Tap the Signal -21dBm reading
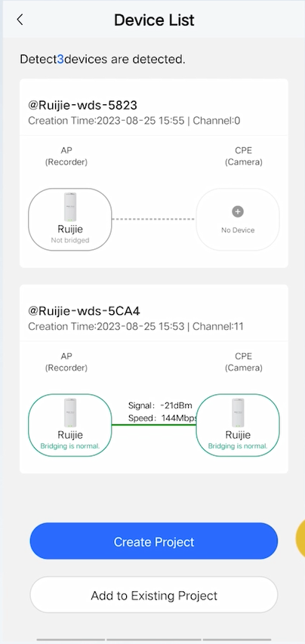The width and height of the screenshot is (305, 644). tap(160, 405)
